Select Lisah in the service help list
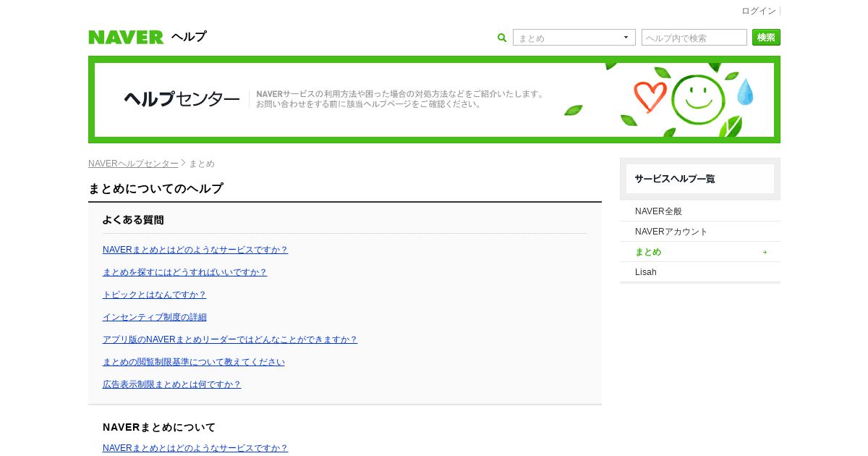868x456 pixels. pyautogui.click(x=700, y=272)
